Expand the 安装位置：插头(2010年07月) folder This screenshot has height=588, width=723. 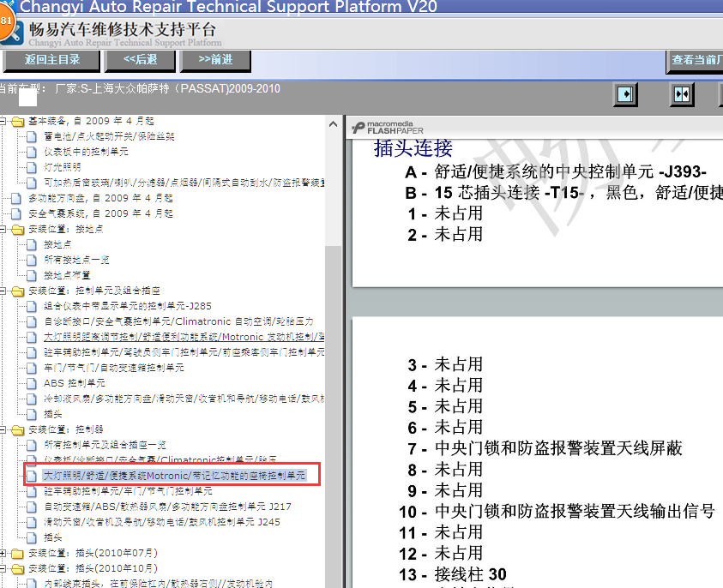3,553
